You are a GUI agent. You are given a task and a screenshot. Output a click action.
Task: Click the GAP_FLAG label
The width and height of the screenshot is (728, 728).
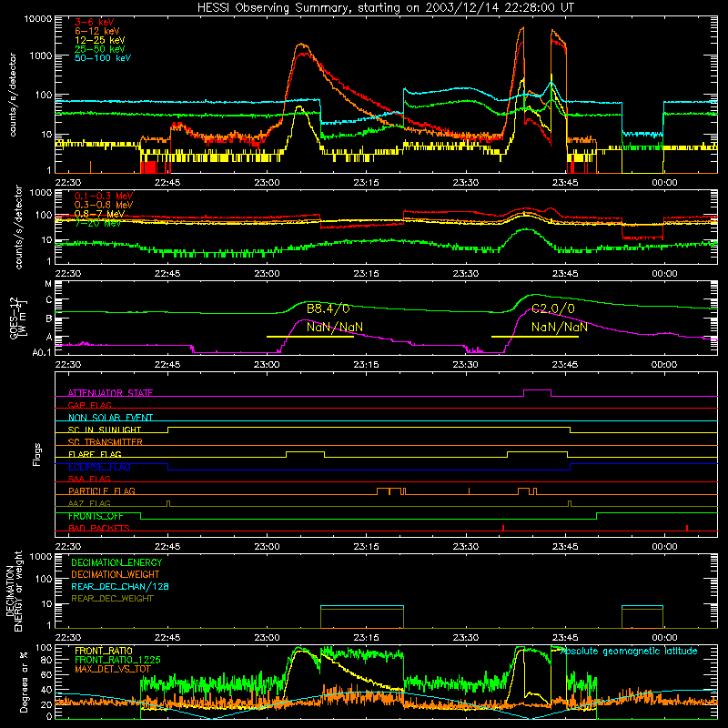coord(89,405)
